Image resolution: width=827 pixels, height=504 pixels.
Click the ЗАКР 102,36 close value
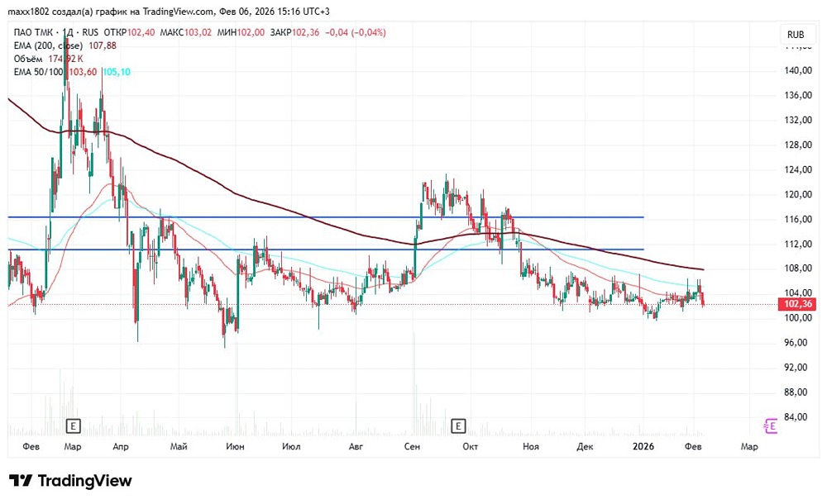[x=295, y=32]
